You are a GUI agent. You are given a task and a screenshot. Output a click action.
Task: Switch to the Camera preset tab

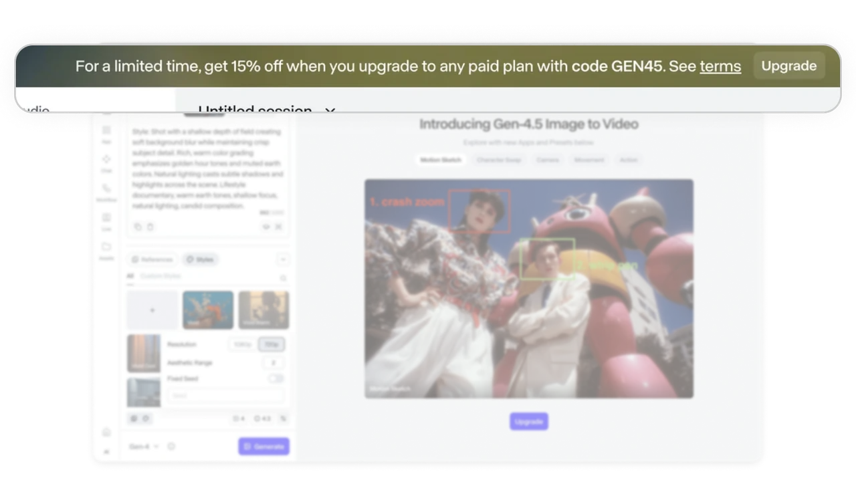[x=548, y=160]
